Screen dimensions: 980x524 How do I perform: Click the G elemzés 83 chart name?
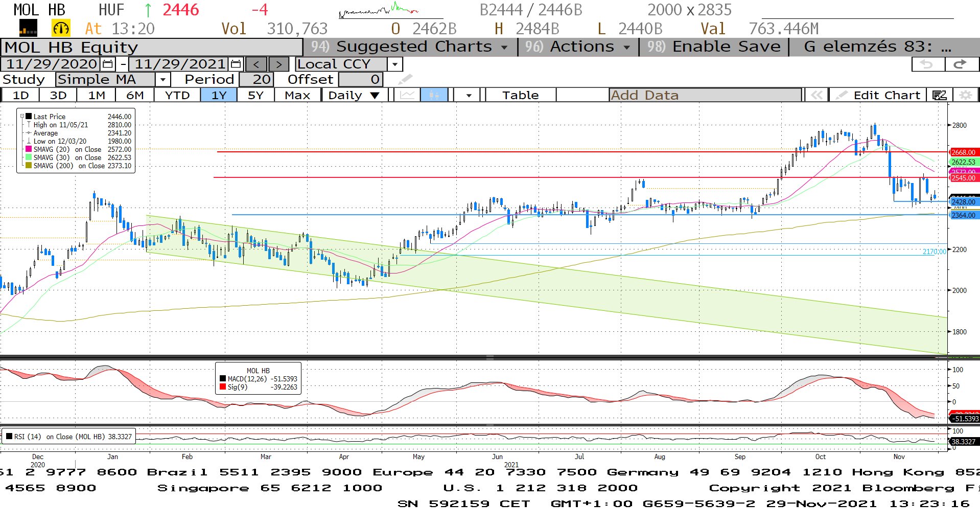click(x=877, y=47)
